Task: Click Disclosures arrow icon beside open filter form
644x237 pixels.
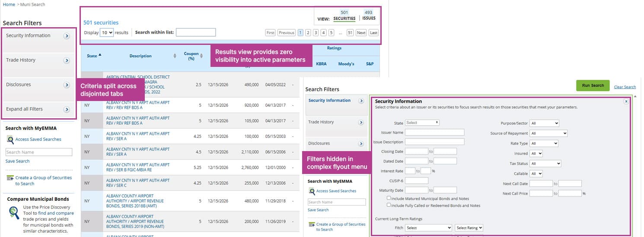Action: click(x=361, y=144)
